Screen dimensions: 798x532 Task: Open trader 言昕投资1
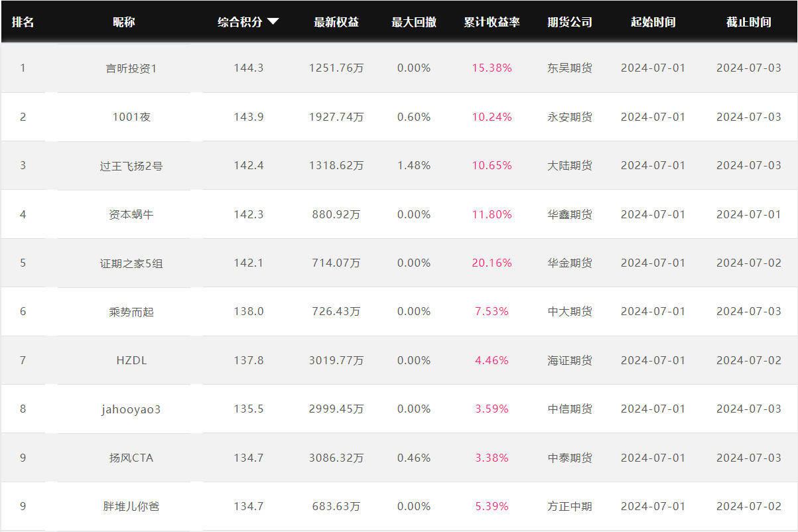coord(131,68)
